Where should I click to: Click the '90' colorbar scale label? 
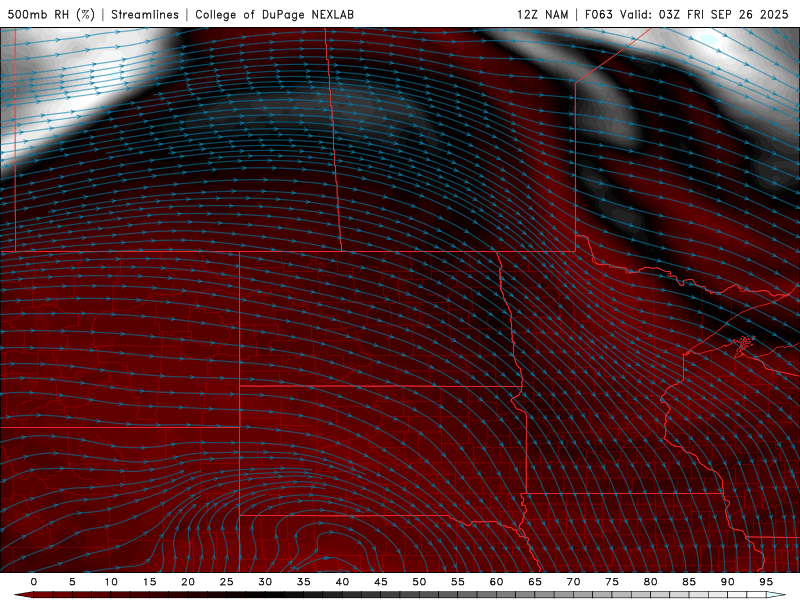[727, 582]
